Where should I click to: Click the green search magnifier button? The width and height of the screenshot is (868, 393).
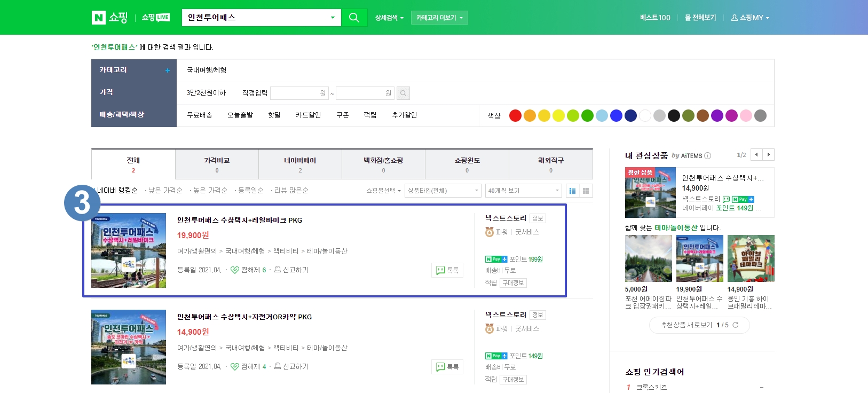(x=354, y=18)
